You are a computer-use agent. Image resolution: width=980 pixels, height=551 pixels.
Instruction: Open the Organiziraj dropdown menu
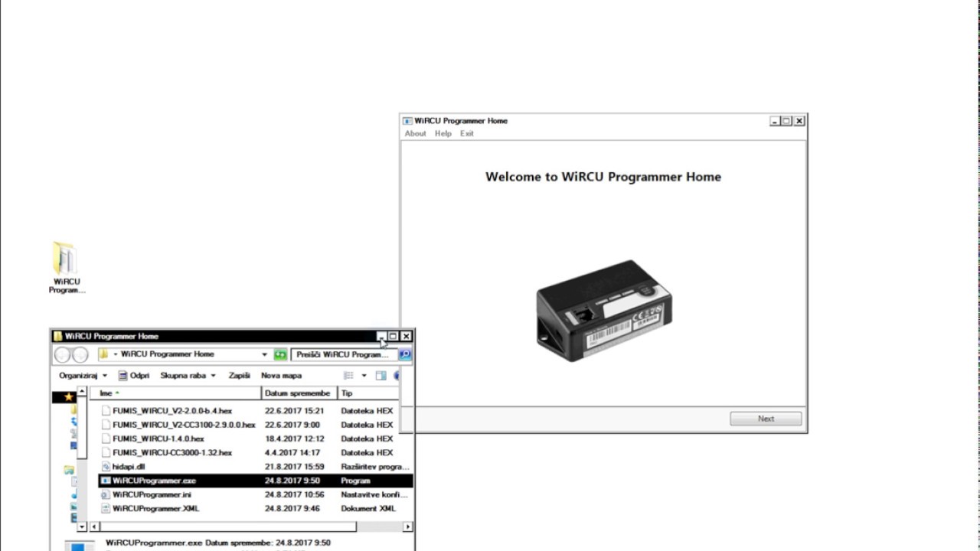click(x=83, y=376)
